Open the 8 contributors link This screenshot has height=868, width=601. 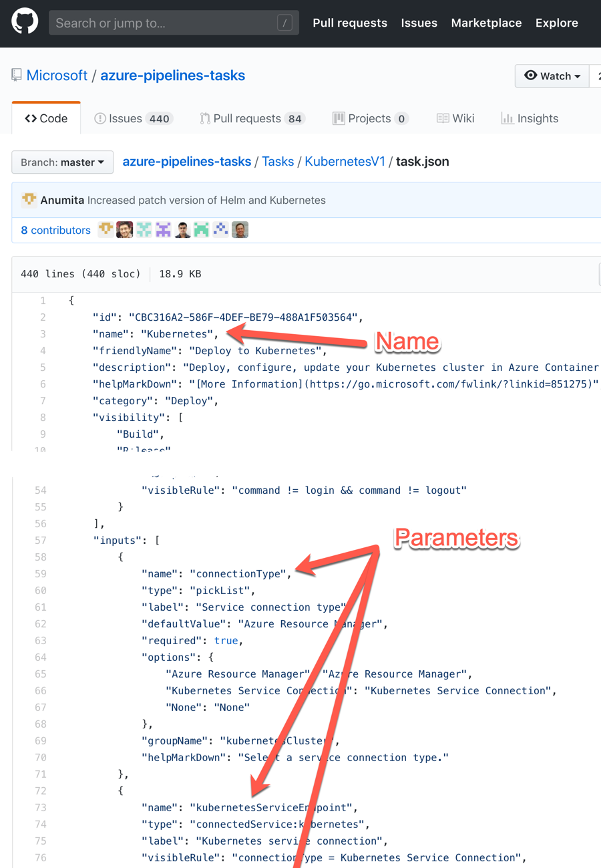55,230
